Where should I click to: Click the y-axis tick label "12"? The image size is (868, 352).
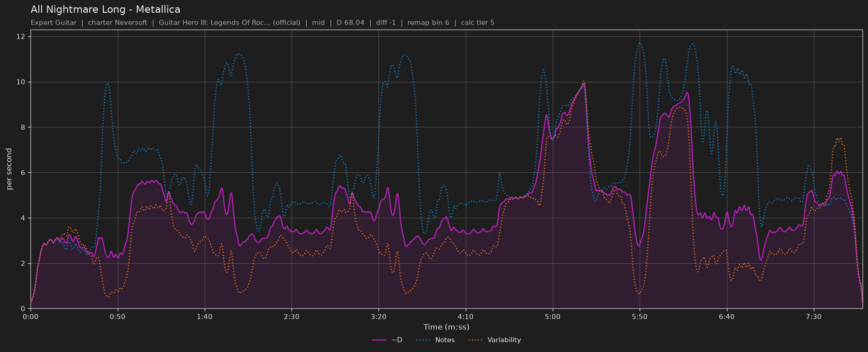point(20,37)
